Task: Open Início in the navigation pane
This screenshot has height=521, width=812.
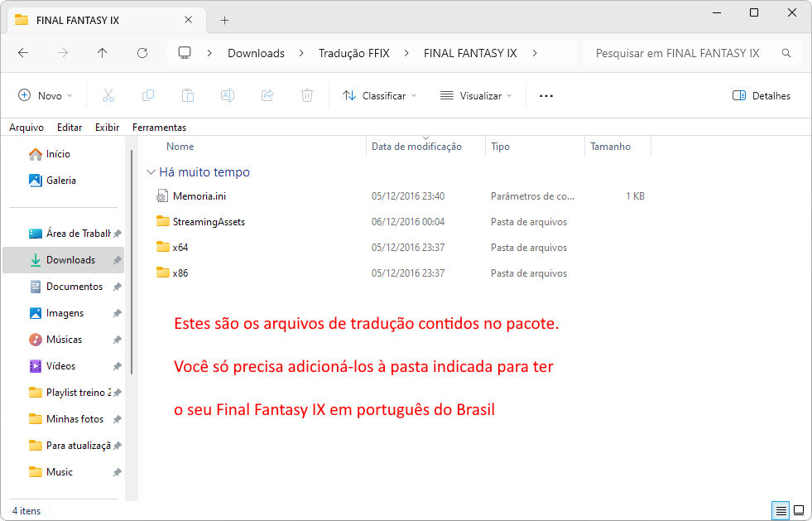Action: click(58, 154)
